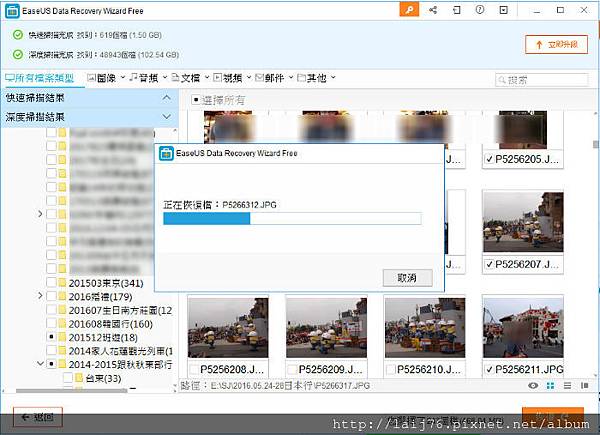Collapse the 2014-2015跟秋秋東部行 folder
This screenshot has width=600, height=435.
[x=40, y=363]
